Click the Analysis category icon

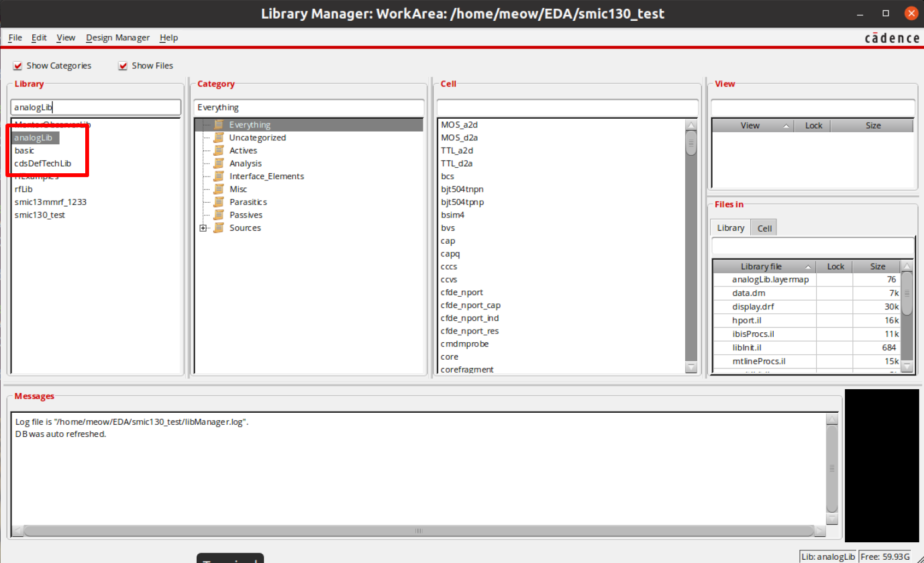point(218,163)
